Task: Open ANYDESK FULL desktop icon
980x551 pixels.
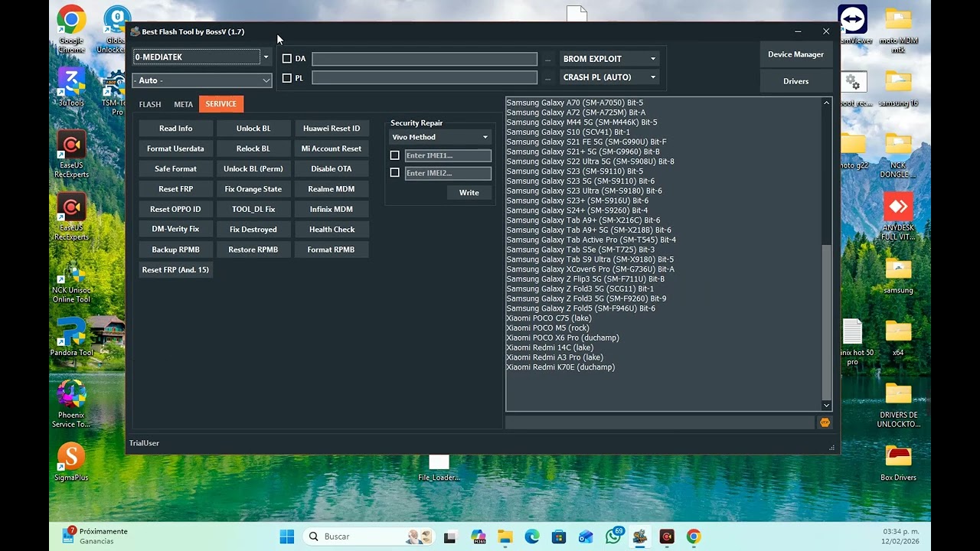Action: (x=898, y=216)
